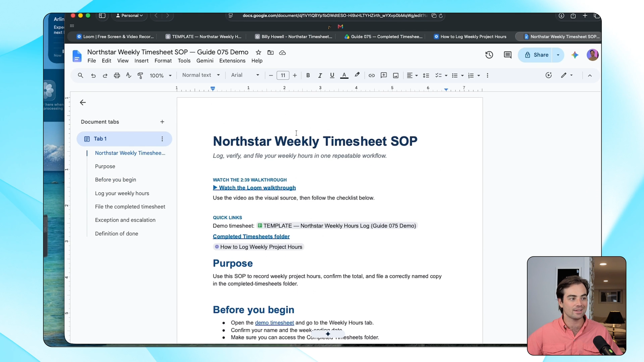Expand bulleted list options
The height and width of the screenshot is (362, 644).
tap(462, 76)
